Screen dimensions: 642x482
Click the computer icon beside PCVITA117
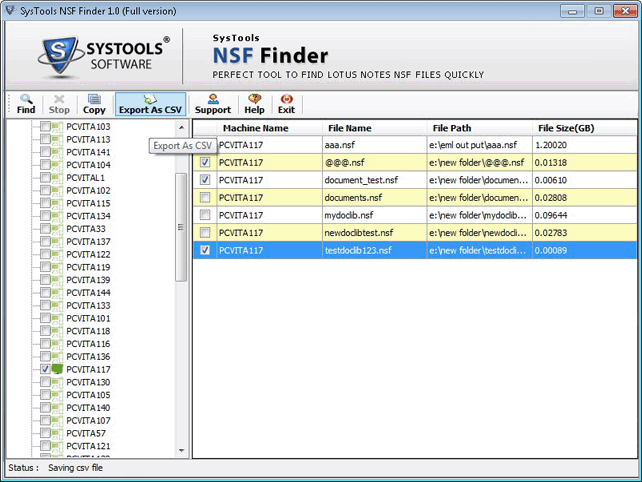click(57, 369)
